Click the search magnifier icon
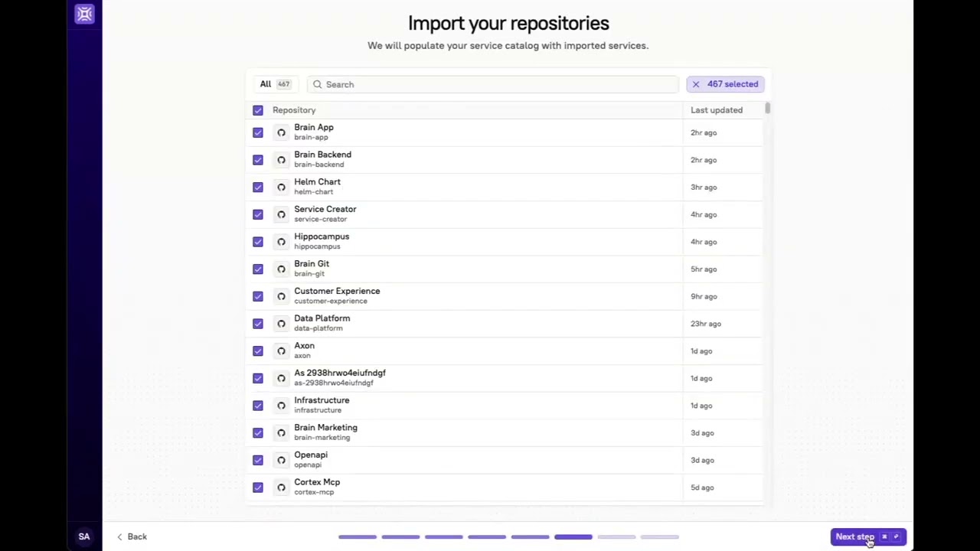Viewport: 980px width, 551px height. [317, 84]
